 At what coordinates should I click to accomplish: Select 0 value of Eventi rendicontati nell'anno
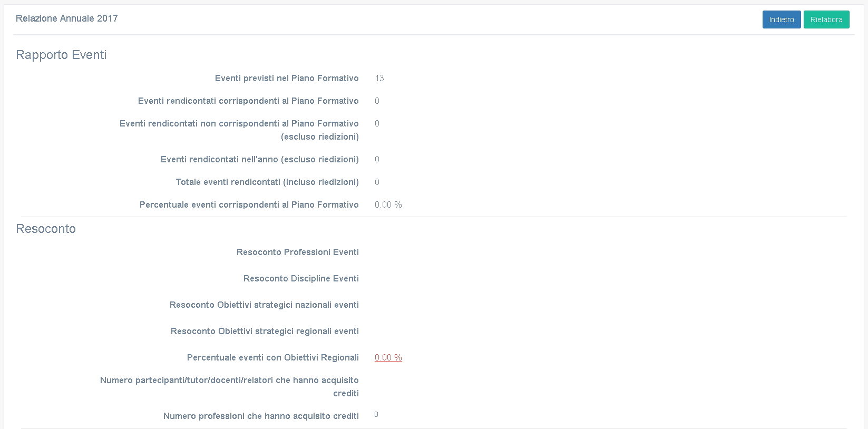point(377,159)
